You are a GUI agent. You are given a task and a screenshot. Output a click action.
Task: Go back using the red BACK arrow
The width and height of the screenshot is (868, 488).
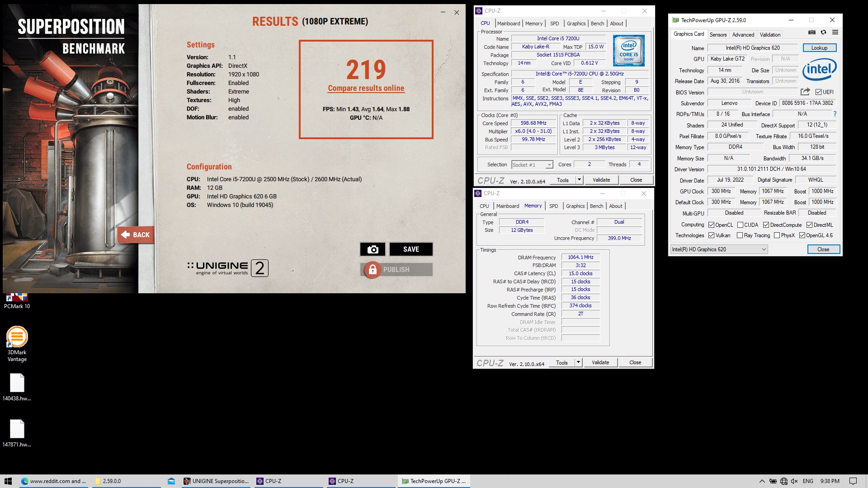[x=136, y=235]
